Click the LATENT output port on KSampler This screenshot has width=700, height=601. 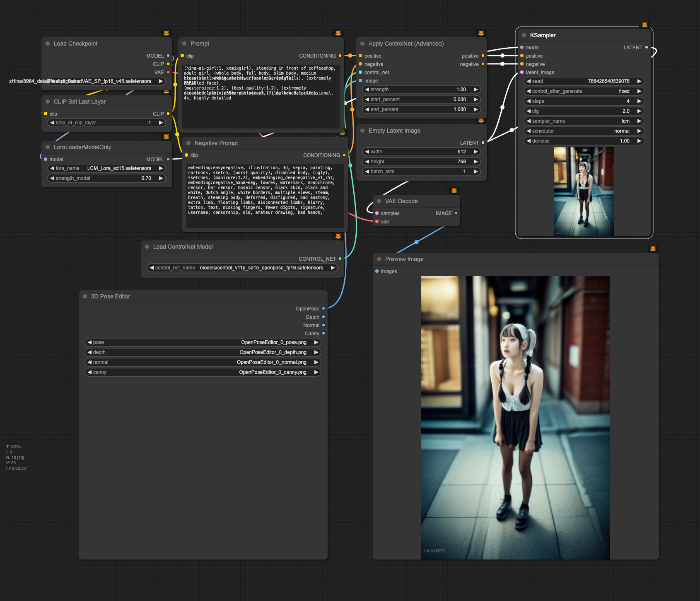647,47
